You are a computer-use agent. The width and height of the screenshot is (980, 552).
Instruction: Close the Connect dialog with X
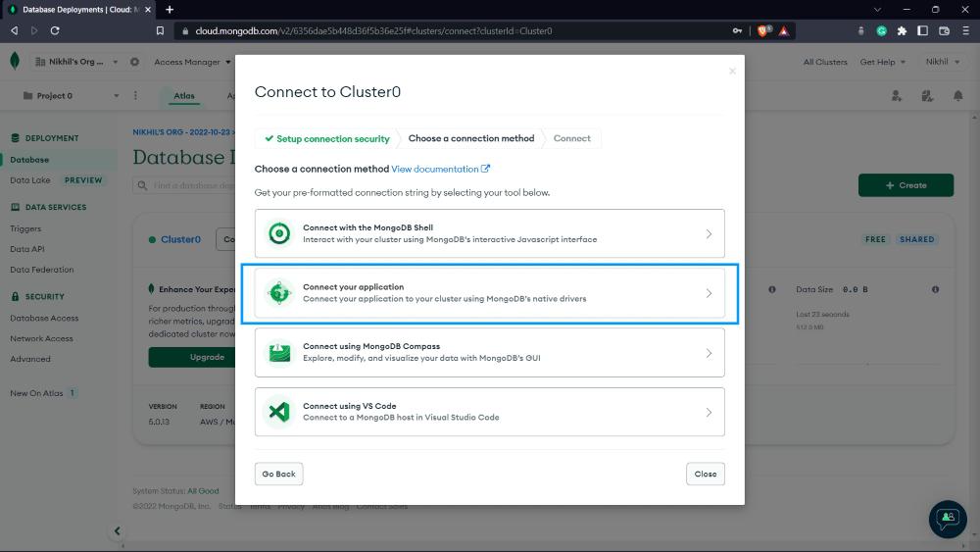pyautogui.click(x=732, y=72)
